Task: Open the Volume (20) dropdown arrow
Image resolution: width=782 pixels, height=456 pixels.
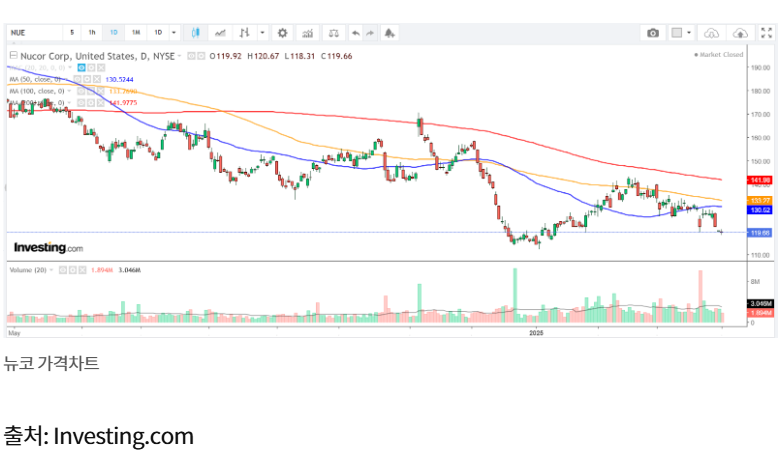Action: [x=51, y=270]
